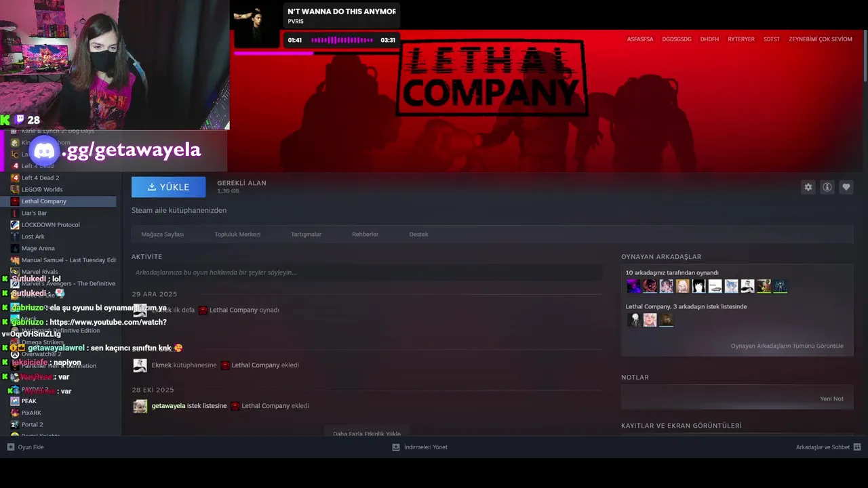Image resolution: width=868 pixels, height=488 pixels.
Task: Click the download icon beside İndirmeleri Yönet
Action: click(x=396, y=447)
